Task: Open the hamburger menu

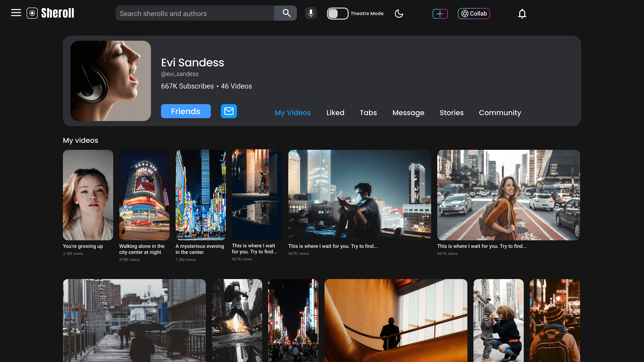Action: (16, 13)
